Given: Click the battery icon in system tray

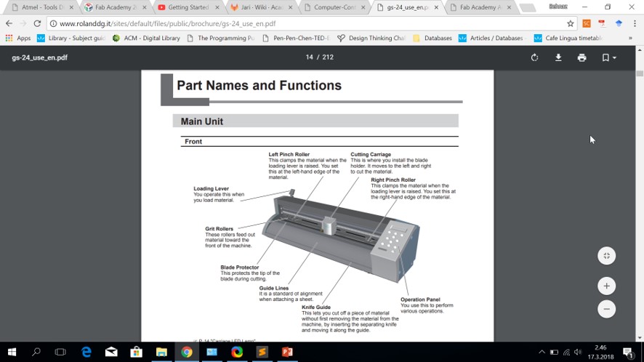Looking at the screenshot, I should (x=554, y=352).
